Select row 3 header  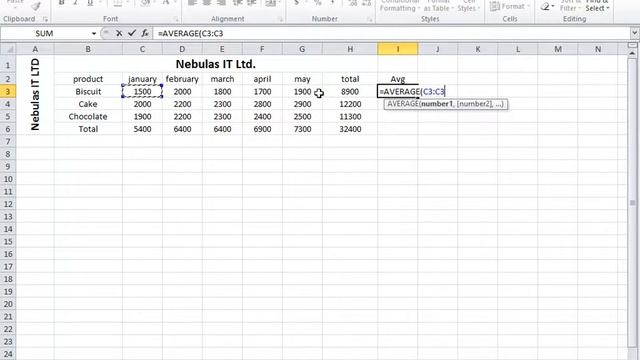(8, 91)
